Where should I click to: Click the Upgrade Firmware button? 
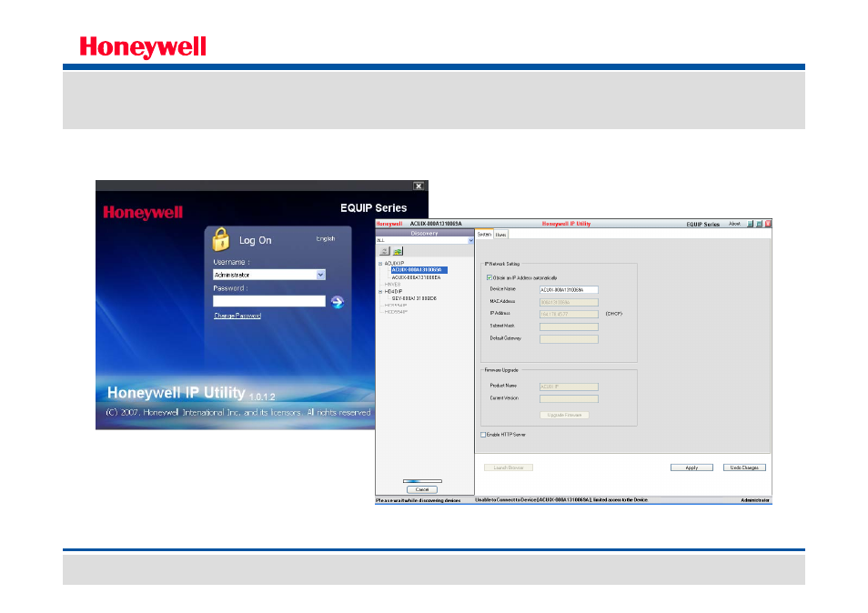click(x=564, y=415)
